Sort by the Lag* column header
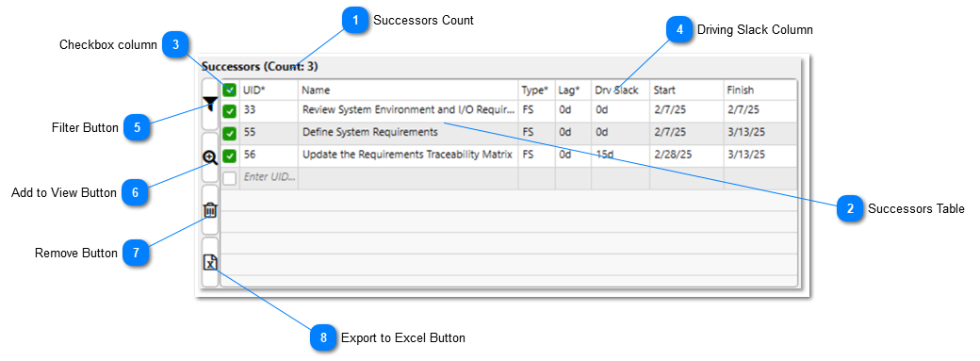 click(573, 90)
